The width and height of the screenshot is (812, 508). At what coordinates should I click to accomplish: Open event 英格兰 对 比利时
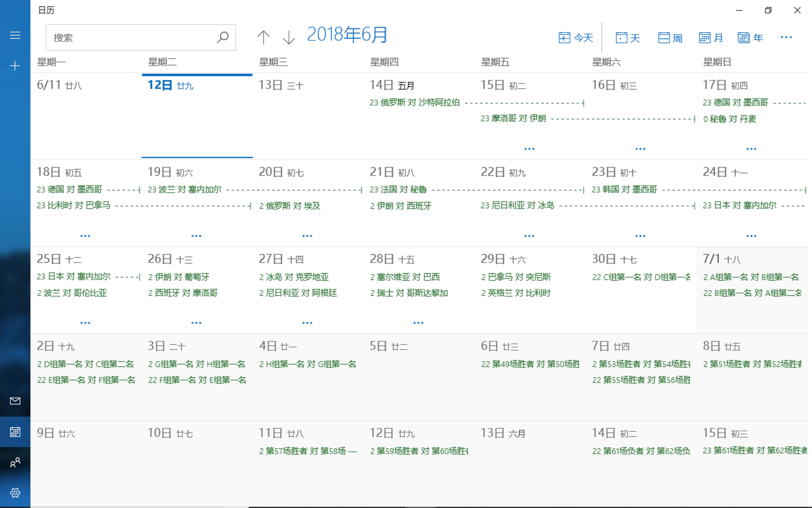click(x=516, y=293)
